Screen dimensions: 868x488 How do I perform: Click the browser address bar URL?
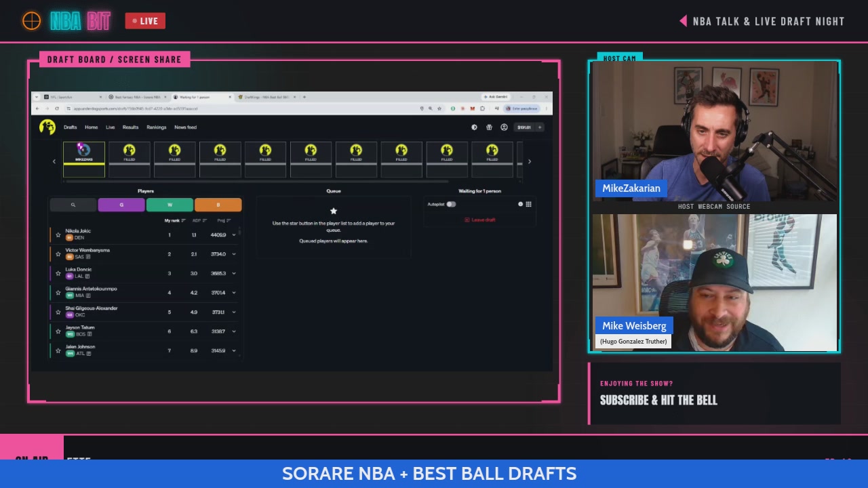click(x=136, y=108)
